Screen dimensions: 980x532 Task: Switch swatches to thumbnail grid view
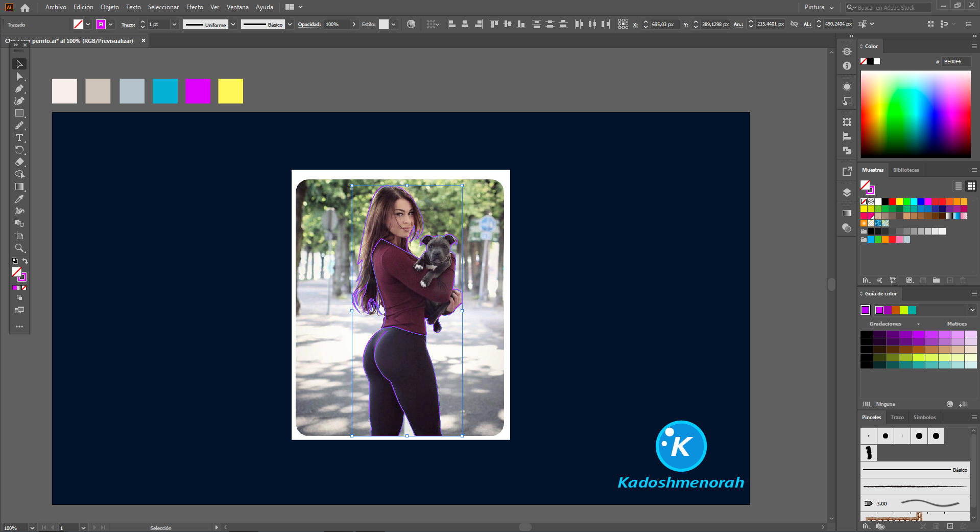pyautogui.click(x=971, y=186)
